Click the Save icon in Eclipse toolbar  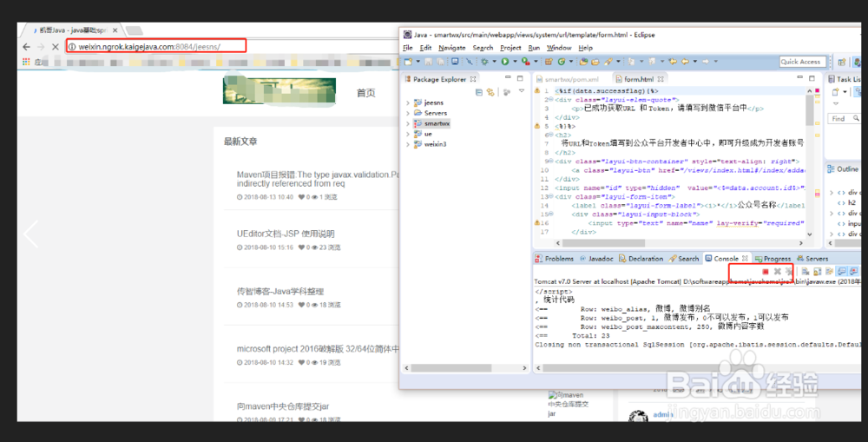tap(429, 62)
